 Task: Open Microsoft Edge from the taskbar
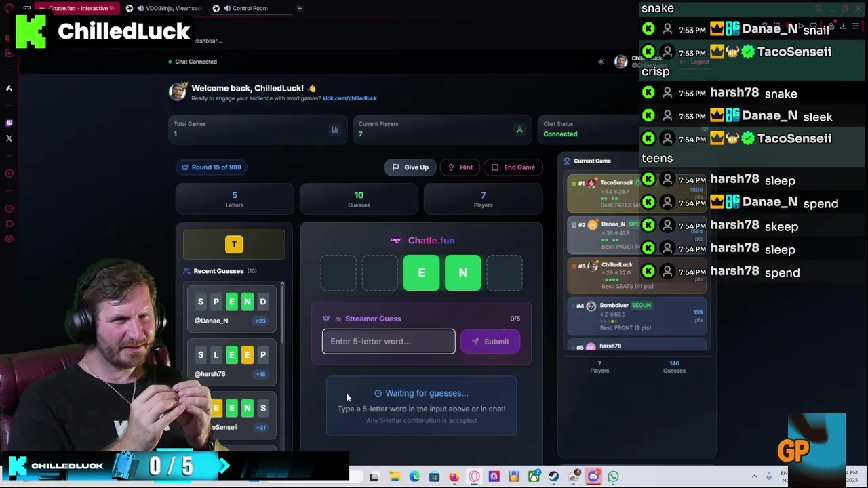(414, 476)
